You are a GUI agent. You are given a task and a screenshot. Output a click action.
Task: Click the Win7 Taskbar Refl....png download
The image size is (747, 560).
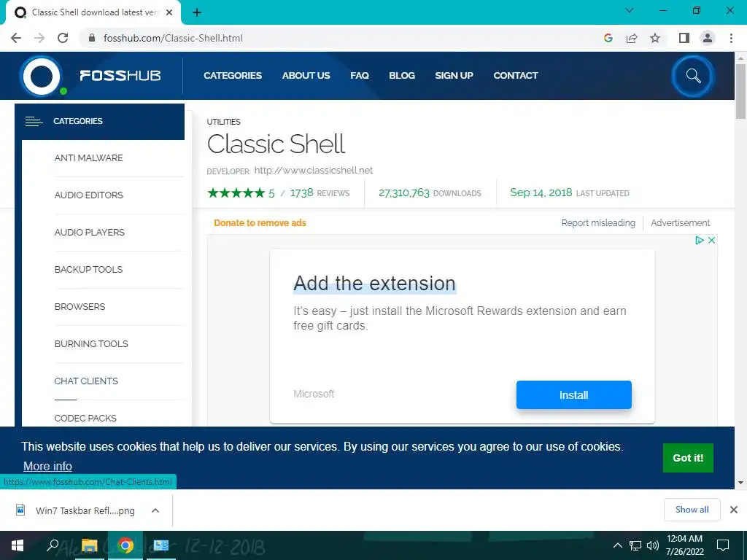pyautogui.click(x=85, y=510)
